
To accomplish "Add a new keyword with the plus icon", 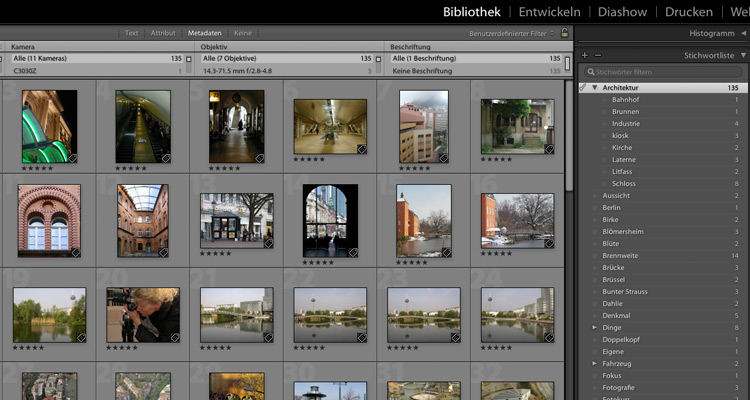I will (x=585, y=56).
